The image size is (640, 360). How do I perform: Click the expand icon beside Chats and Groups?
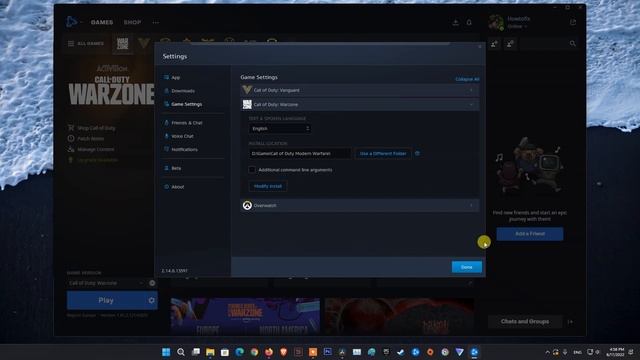pos(570,322)
